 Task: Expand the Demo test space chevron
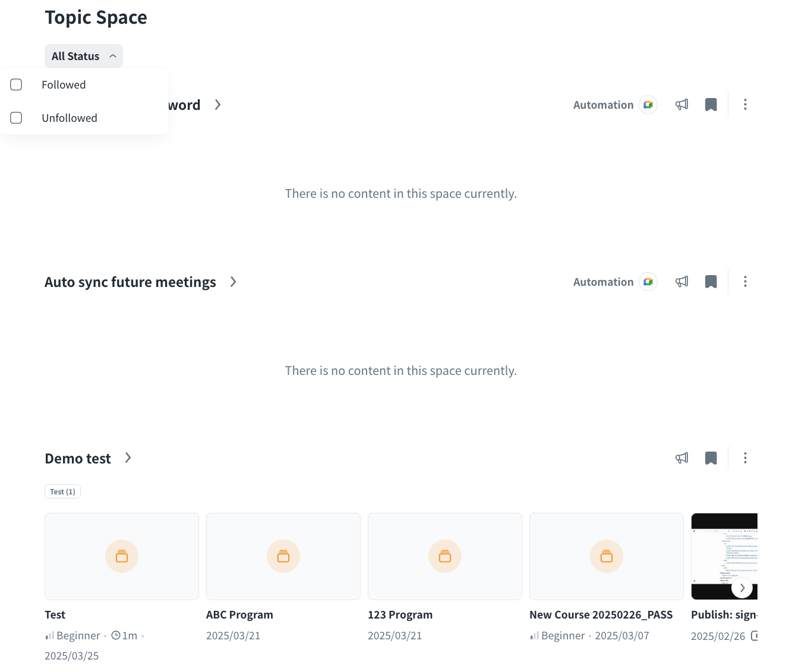128,458
